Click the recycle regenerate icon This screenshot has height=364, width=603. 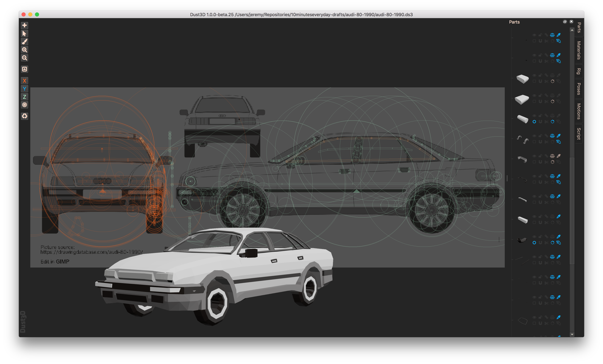pos(24,116)
